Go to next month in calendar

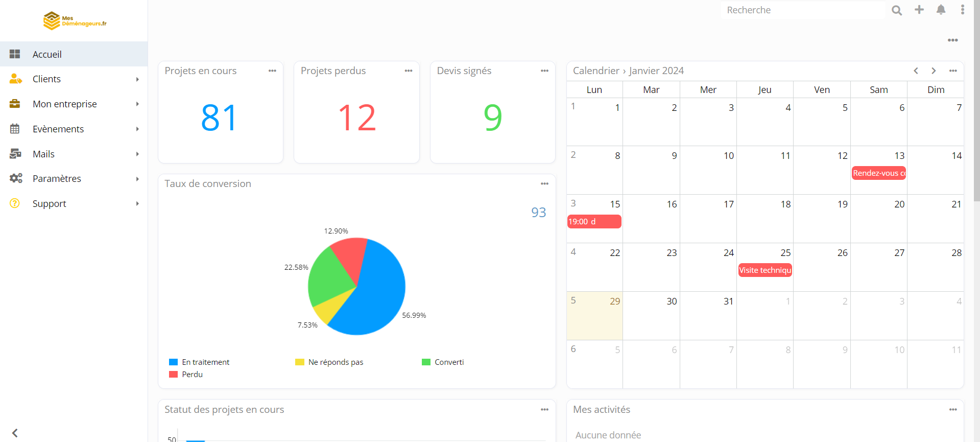pyautogui.click(x=934, y=71)
